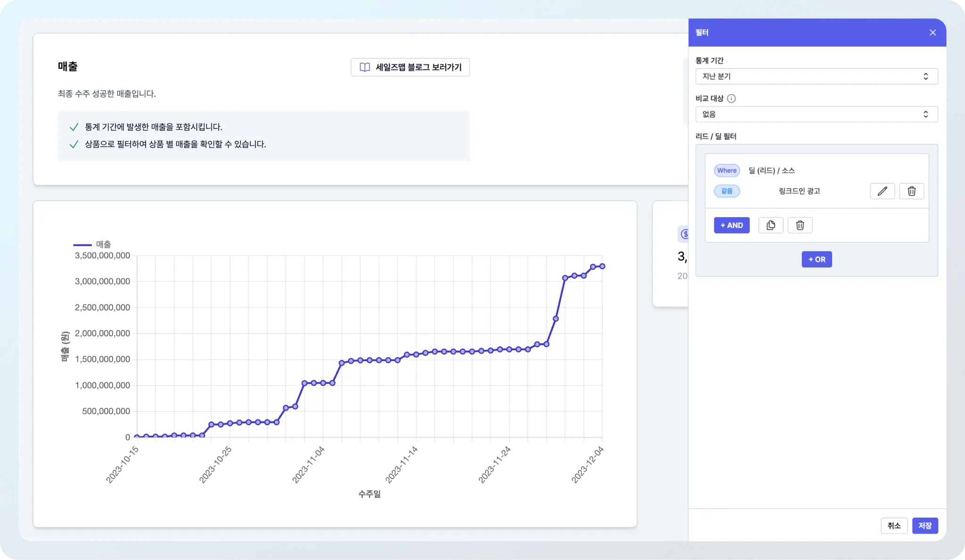Click the 1,500,000,000 y-axis label
Viewport: 965px width, 560px height.
pyautogui.click(x=102, y=359)
